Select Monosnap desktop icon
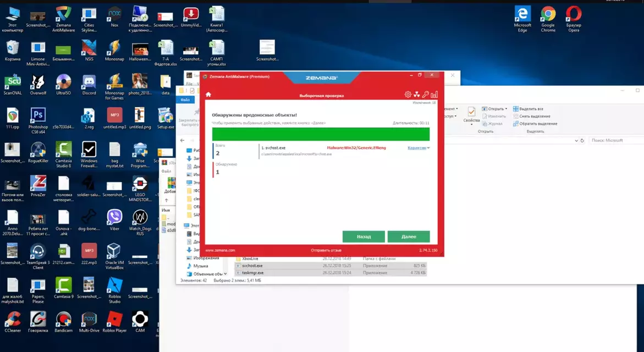644x352 pixels. (114, 51)
